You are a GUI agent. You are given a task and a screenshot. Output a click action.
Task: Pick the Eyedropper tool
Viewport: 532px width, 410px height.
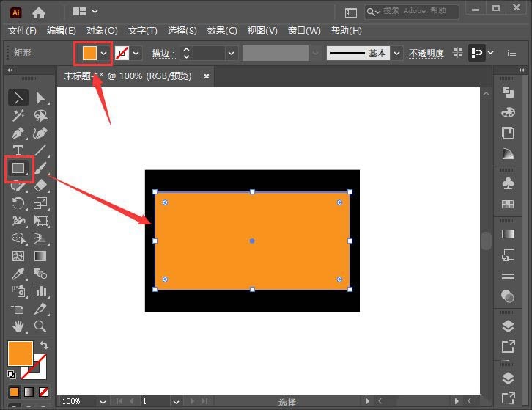18,274
